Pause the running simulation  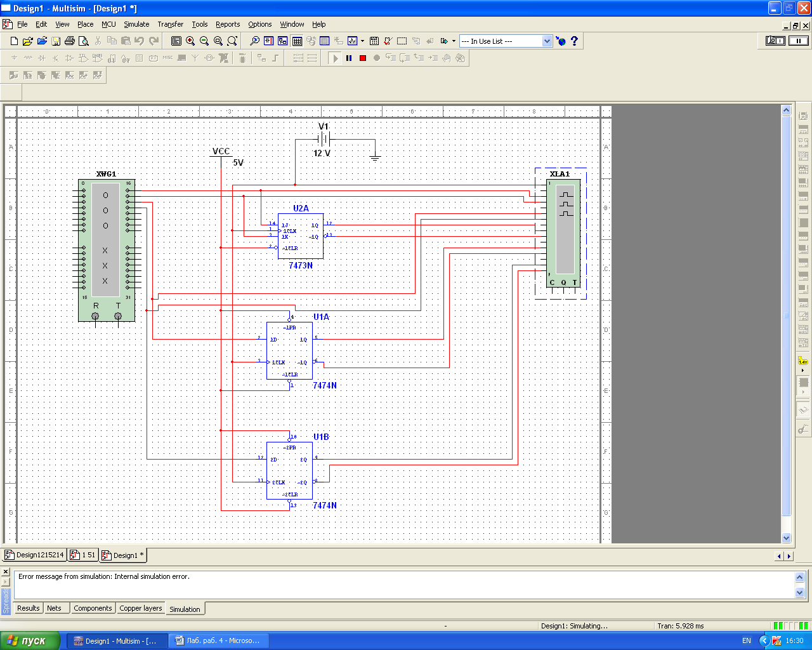[349, 58]
